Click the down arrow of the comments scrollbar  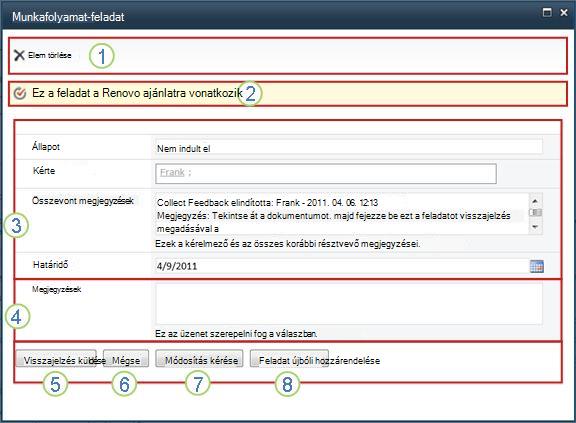(535, 227)
